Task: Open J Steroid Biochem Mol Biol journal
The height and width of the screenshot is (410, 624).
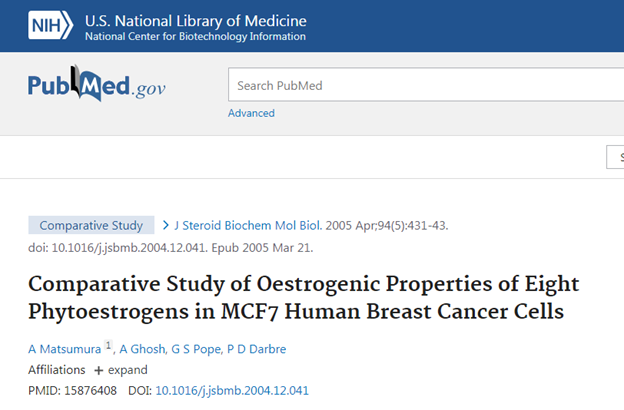Action: (248, 225)
